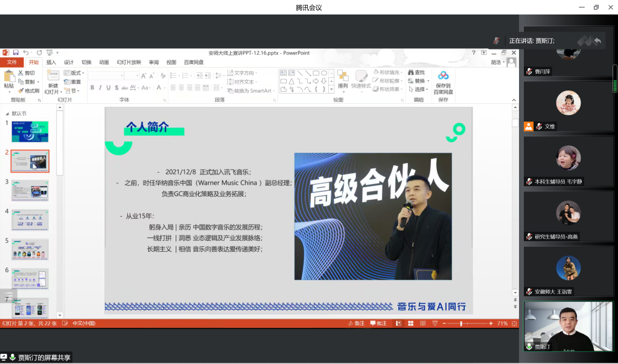Screen dimensions: 618x364
Task: Click the Find (查找) icon
Action: coord(416,72)
